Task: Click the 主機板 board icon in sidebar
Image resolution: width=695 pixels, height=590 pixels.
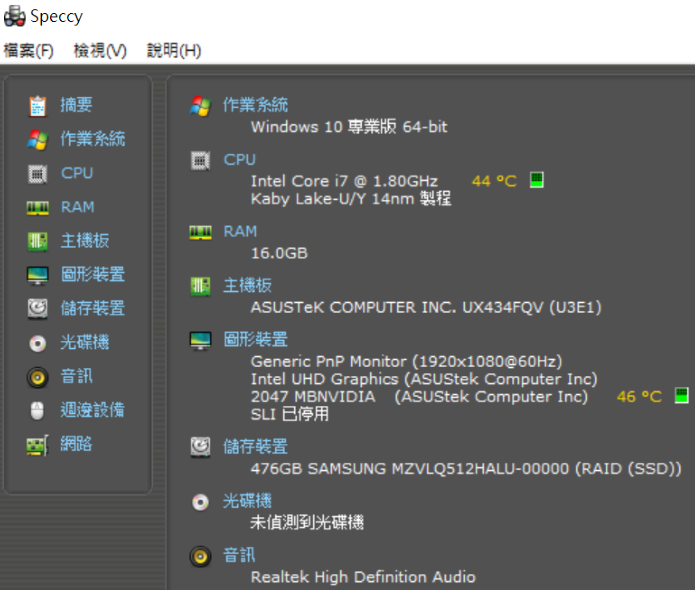Action: (38, 242)
